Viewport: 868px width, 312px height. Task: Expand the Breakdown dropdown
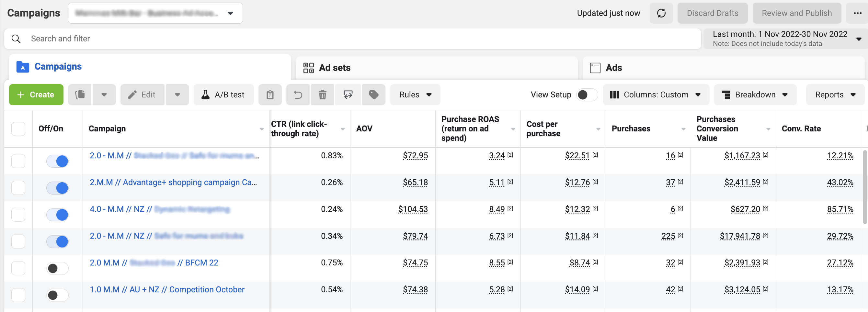pos(755,95)
